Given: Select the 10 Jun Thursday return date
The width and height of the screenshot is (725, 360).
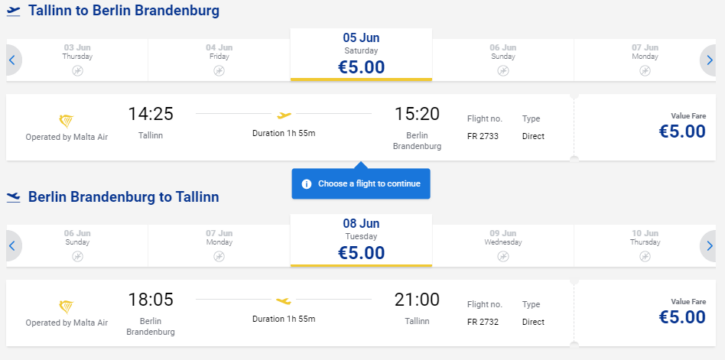Looking at the screenshot, I should (645, 246).
